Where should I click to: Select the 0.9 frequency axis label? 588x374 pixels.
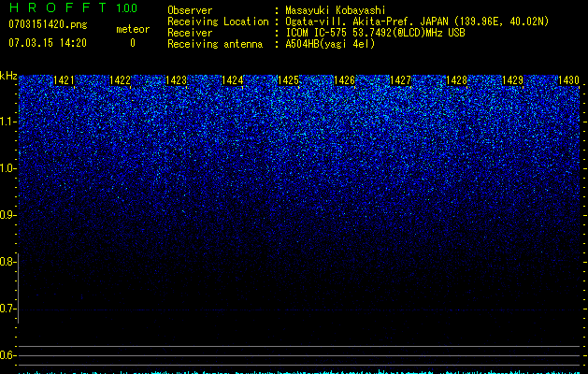coord(7,215)
